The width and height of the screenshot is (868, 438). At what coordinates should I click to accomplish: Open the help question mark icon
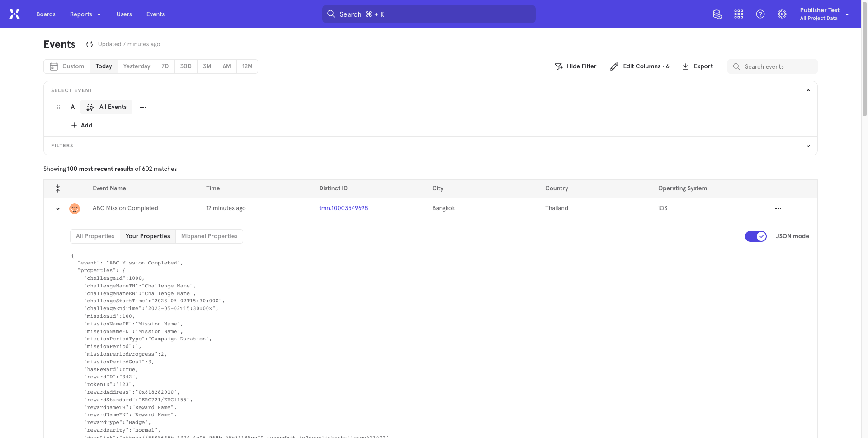pos(760,14)
